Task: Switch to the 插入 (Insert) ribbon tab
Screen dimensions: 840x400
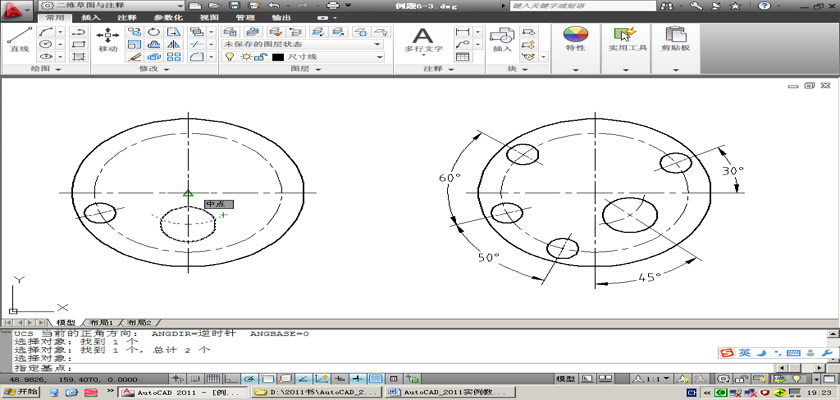Action: click(90, 18)
